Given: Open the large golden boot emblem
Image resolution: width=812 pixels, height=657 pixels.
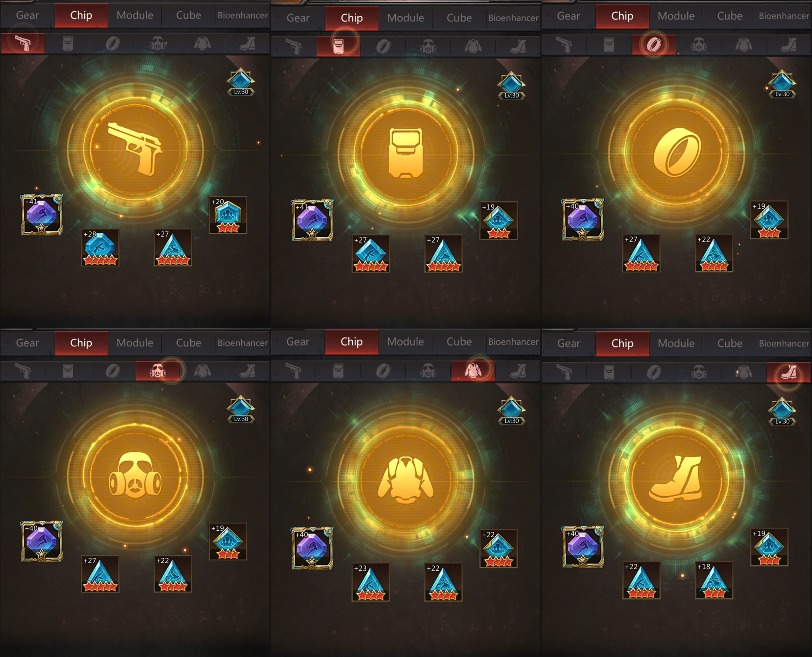Looking at the screenshot, I should (x=677, y=480).
